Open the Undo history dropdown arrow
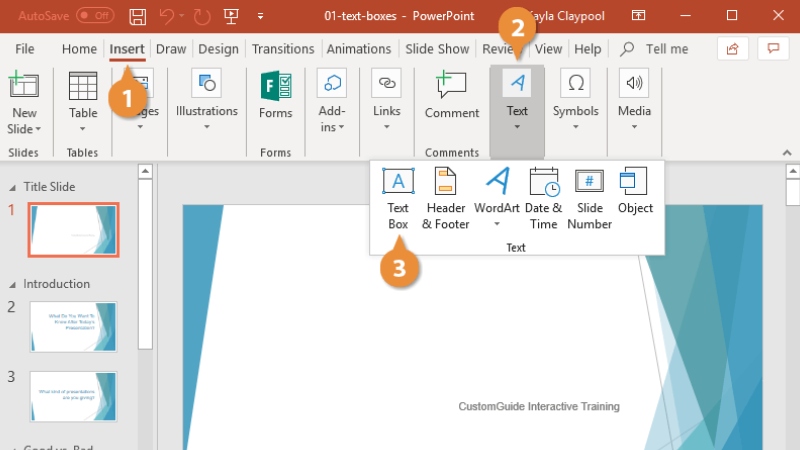This screenshot has width=800, height=450. tap(182, 16)
